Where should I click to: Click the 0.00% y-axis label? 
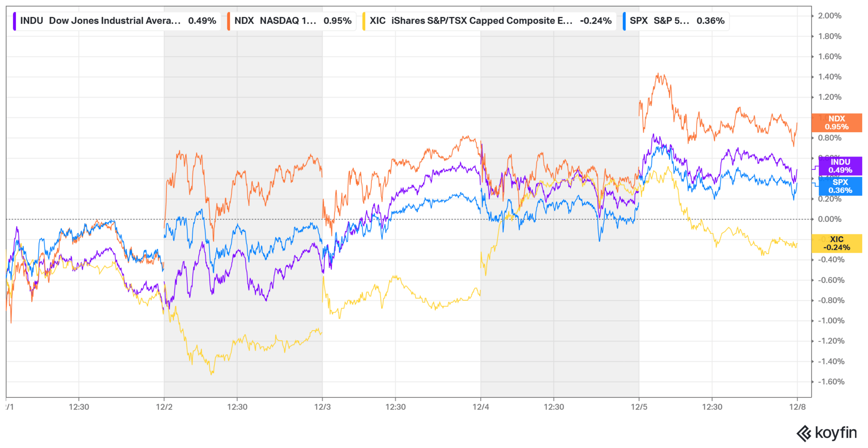(x=830, y=219)
